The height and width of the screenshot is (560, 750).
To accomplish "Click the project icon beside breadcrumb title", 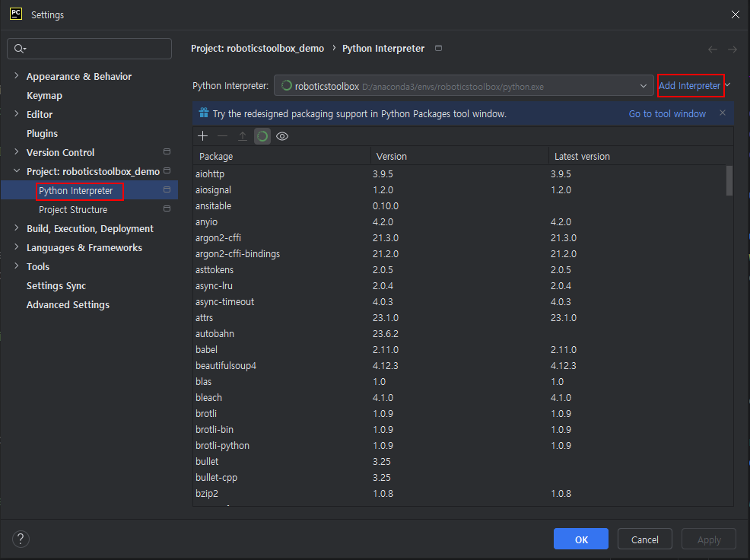I will click(x=439, y=48).
